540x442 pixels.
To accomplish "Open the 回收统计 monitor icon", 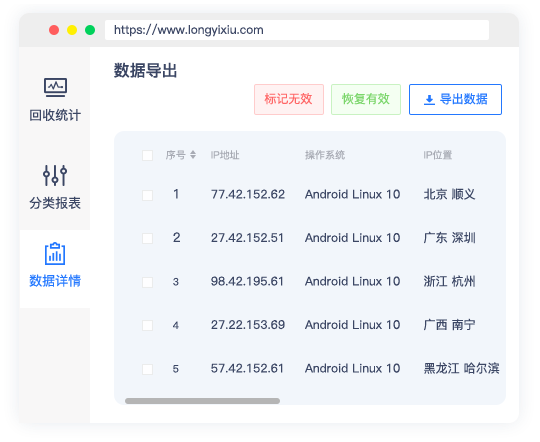I will tap(55, 88).
